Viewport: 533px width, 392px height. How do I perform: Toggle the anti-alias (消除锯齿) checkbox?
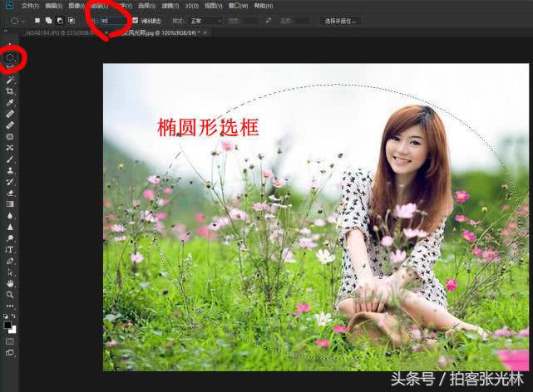click(136, 21)
